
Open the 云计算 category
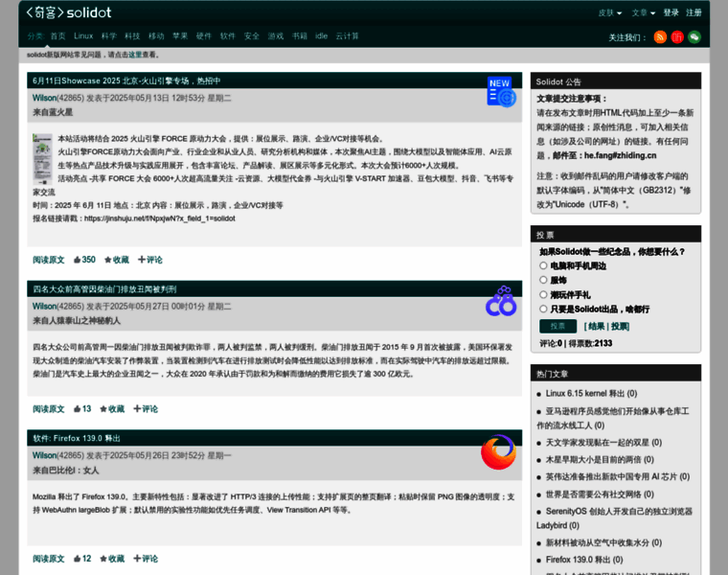click(x=348, y=35)
